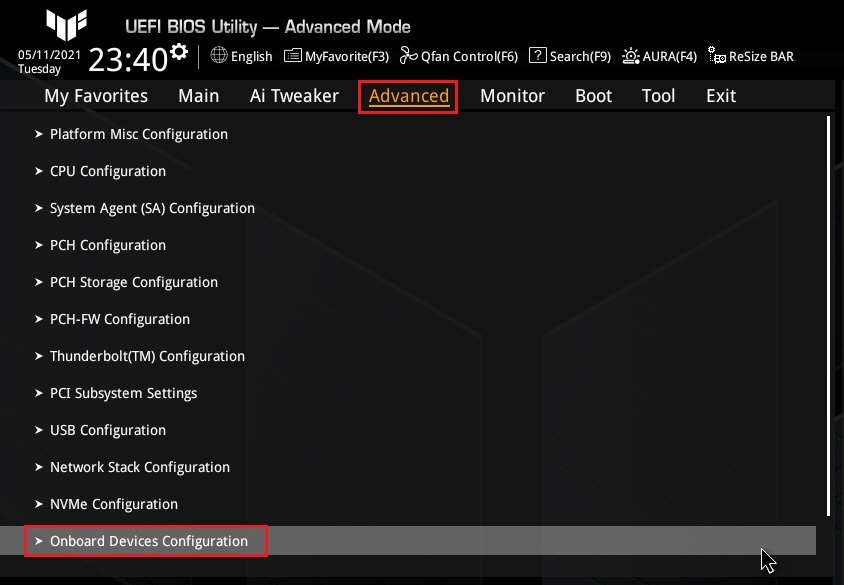Switch to Monitor tab
This screenshot has width=844, height=585.
pyautogui.click(x=512, y=96)
